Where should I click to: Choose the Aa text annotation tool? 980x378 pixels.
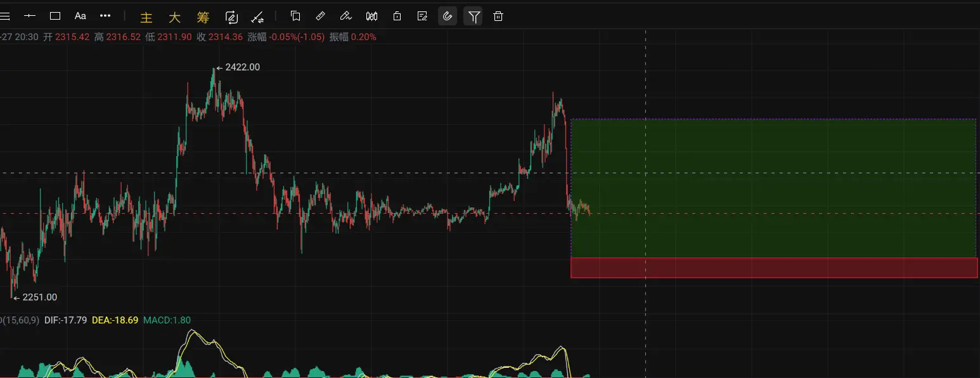[80, 16]
